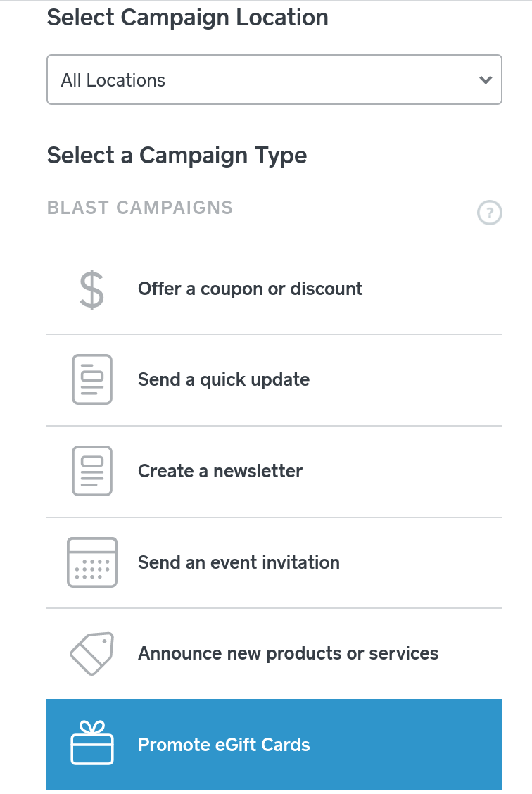Click the 'Select Campaign Location' heading

187,18
